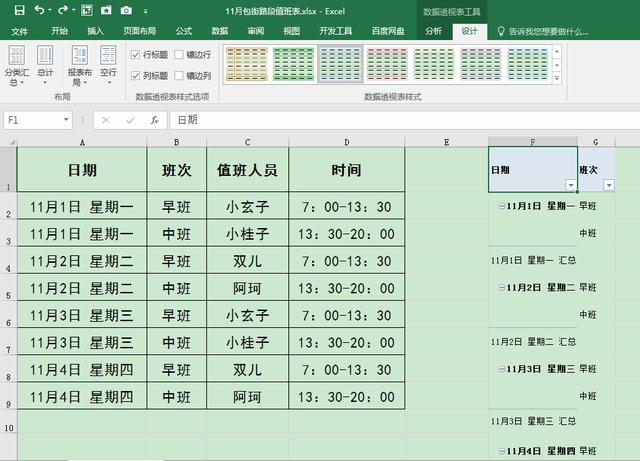Image resolution: width=640 pixels, height=461 pixels.
Task: Open the 日期 filter dropdown in pivot table
Action: (571, 185)
